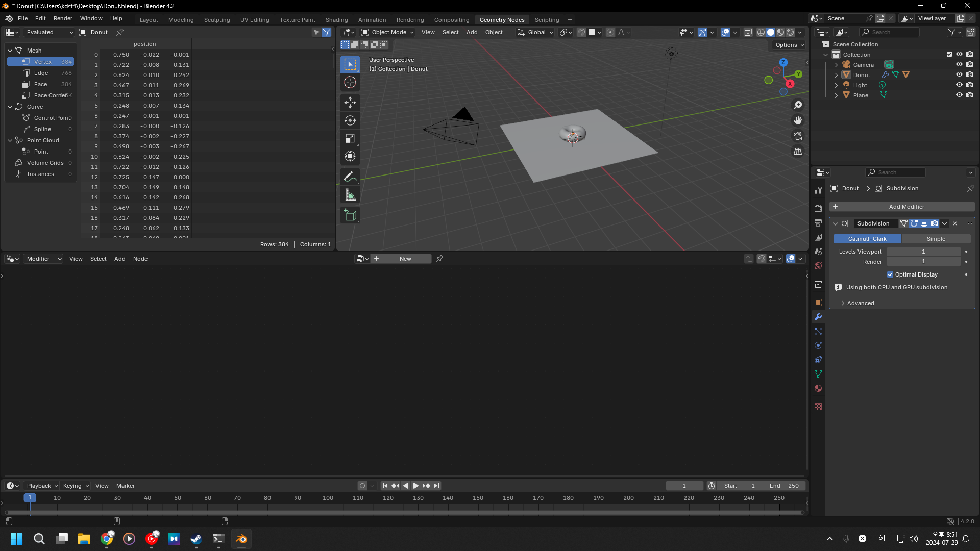Viewport: 980px width, 551px height.
Task: Open the Object Mode dropdown
Action: (x=387, y=32)
